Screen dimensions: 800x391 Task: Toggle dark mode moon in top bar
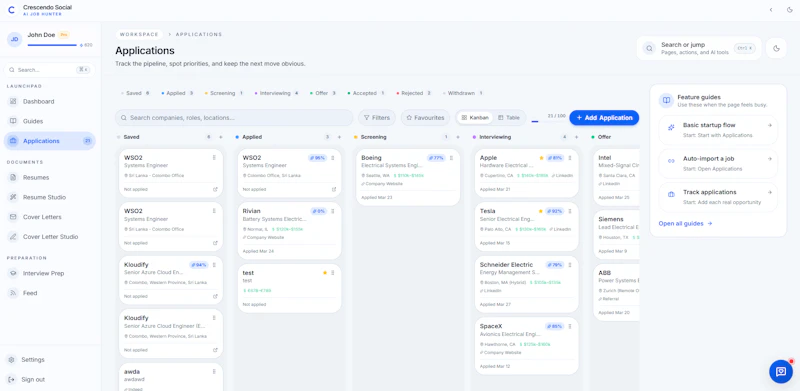click(790, 10)
